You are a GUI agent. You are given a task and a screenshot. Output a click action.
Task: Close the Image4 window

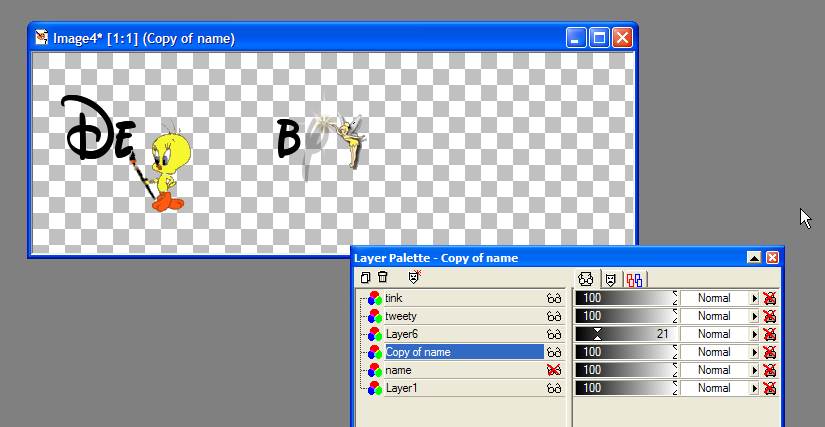click(x=622, y=38)
